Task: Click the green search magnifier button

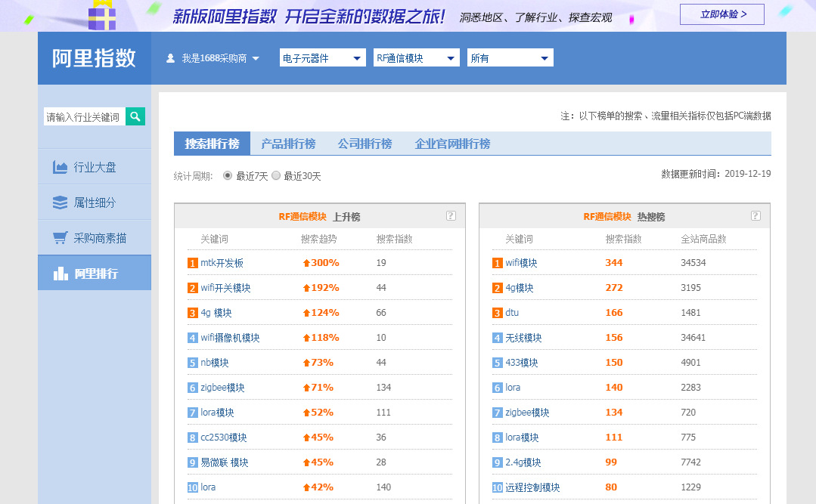Action: (135, 116)
